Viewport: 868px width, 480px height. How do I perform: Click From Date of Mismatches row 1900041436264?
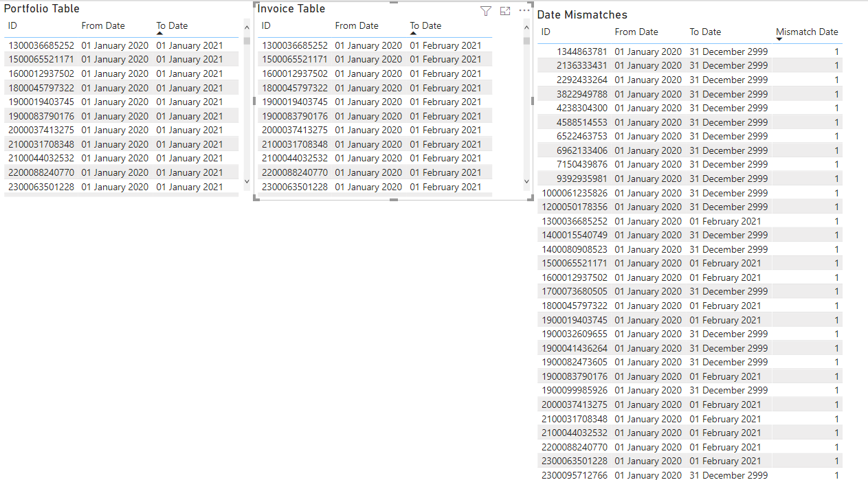pos(648,348)
